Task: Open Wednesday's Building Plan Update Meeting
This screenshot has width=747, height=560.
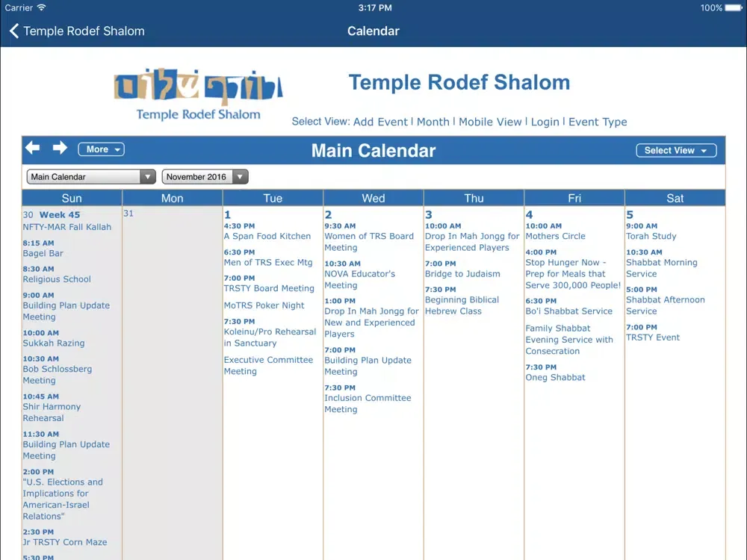Action: (368, 366)
